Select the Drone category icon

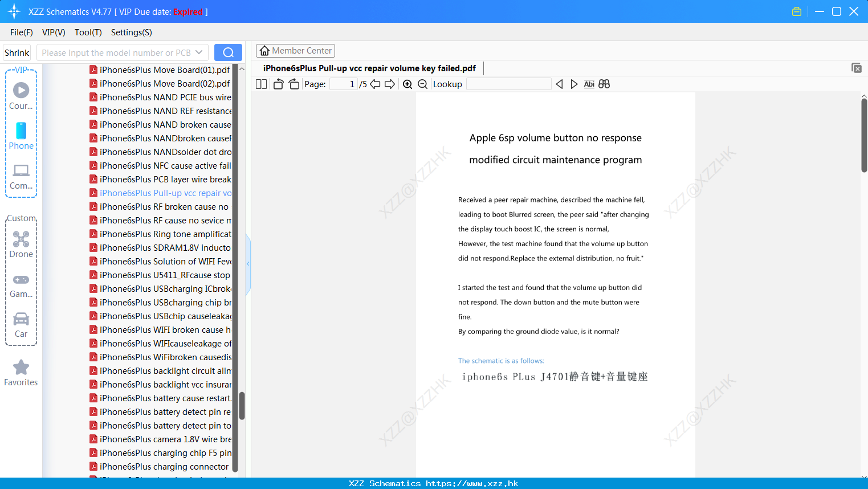click(21, 244)
